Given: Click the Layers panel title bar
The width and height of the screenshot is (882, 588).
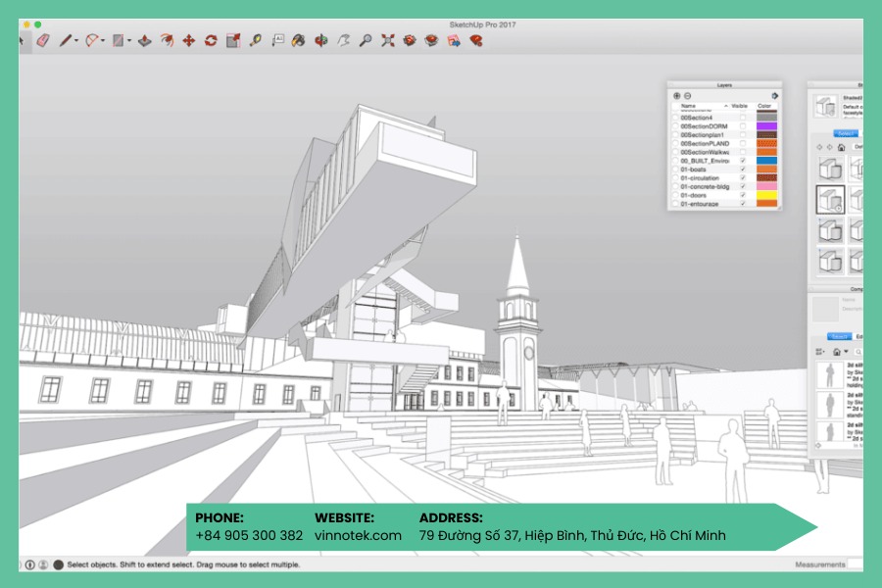Looking at the screenshot, I should (724, 85).
